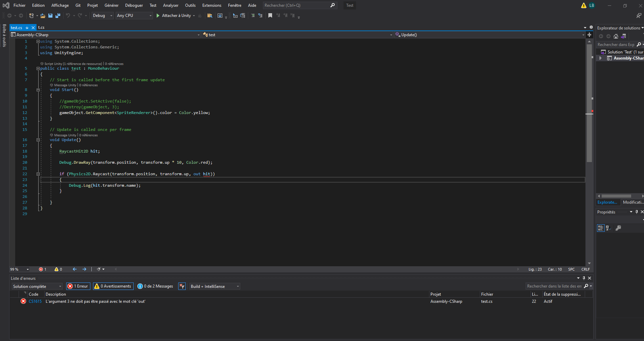
Task: Click the bookmark icon in toolbar
Action: [x=270, y=16]
